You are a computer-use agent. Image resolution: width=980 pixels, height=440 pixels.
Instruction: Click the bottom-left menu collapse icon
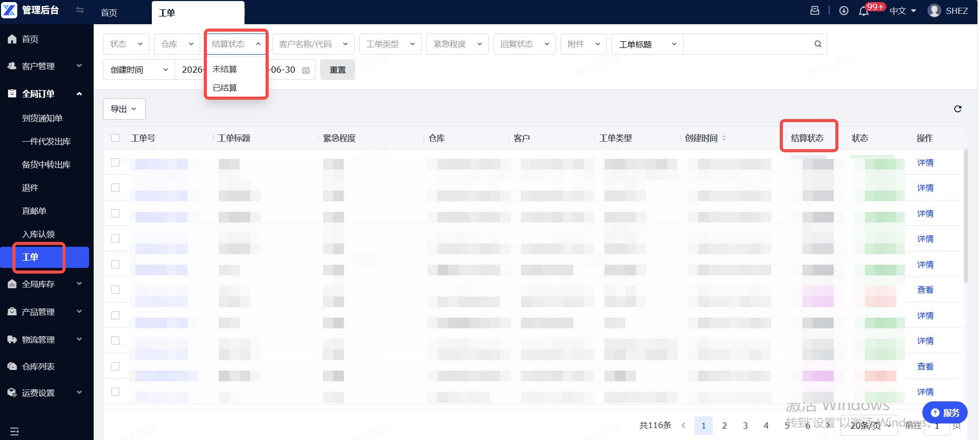click(14, 431)
